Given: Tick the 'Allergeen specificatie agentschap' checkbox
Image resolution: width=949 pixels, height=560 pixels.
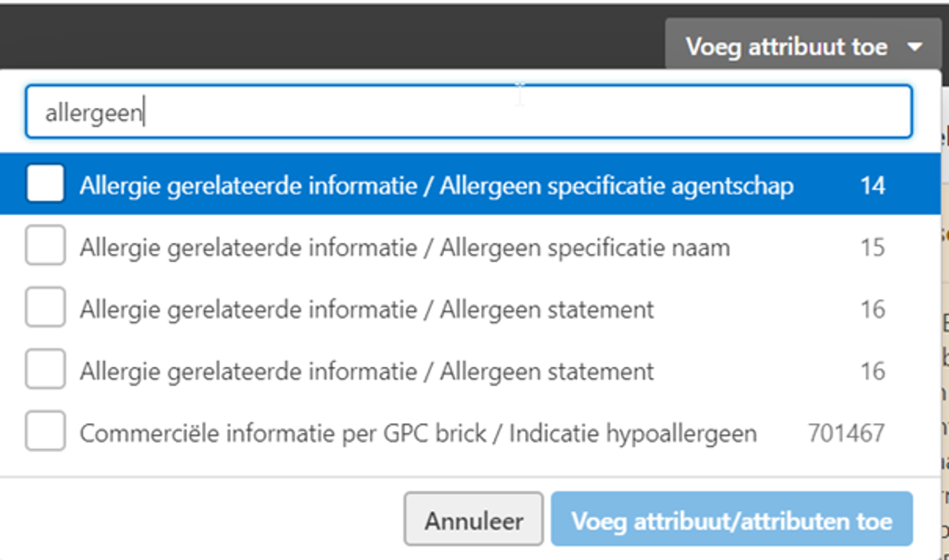Looking at the screenshot, I should [x=45, y=185].
